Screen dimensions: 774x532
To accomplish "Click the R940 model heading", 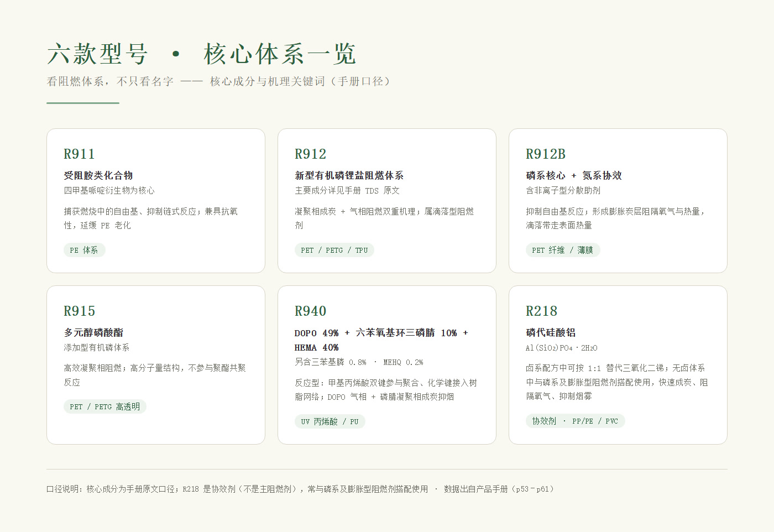I will coord(310,311).
